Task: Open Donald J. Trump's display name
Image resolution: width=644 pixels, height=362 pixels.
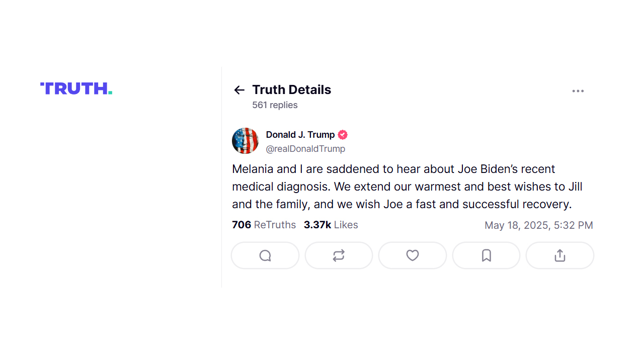Action: pyautogui.click(x=300, y=135)
